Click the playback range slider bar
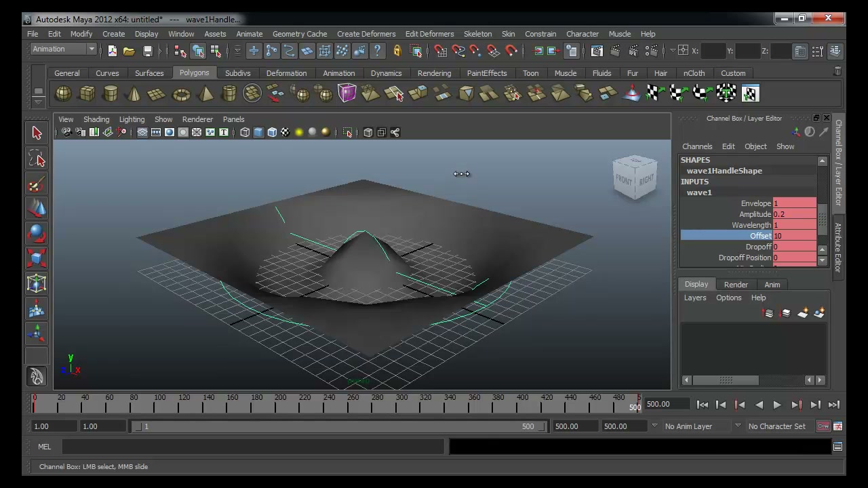The image size is (868, 488). click(x=340, y=426)
